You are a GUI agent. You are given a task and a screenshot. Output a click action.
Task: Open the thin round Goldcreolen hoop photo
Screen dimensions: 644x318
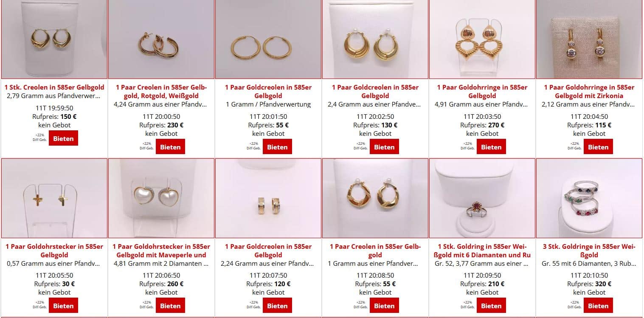[268, 39]
